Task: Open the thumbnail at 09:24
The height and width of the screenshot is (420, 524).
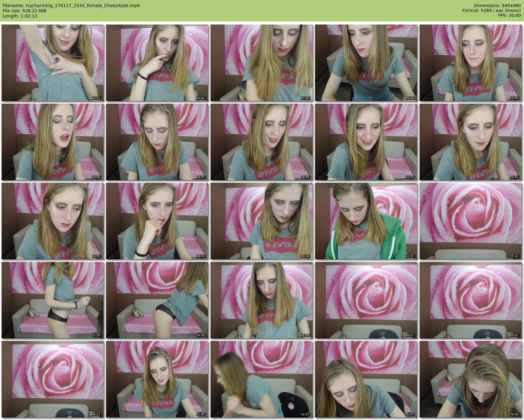Action: tap(366, 63)
